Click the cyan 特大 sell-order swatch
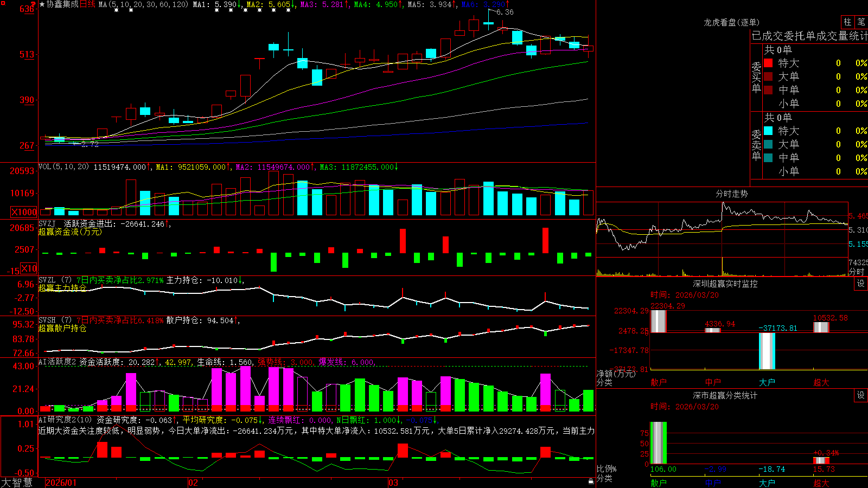 (768, 131)
